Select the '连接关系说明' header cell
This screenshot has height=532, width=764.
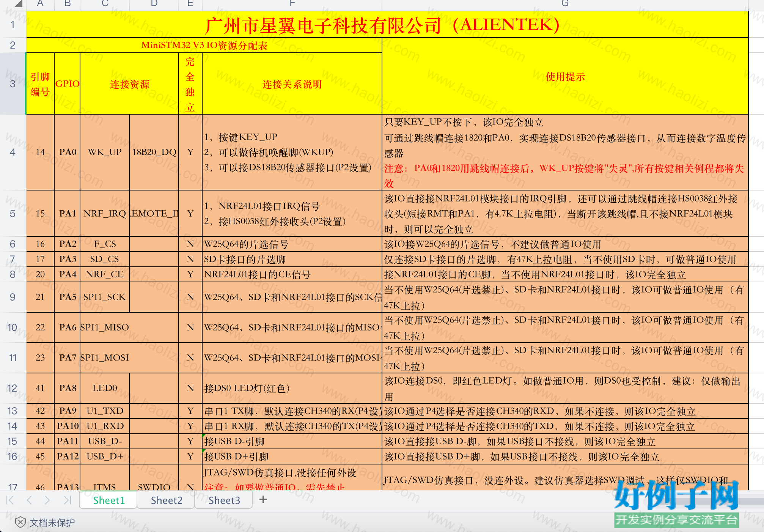pos(292,84)
